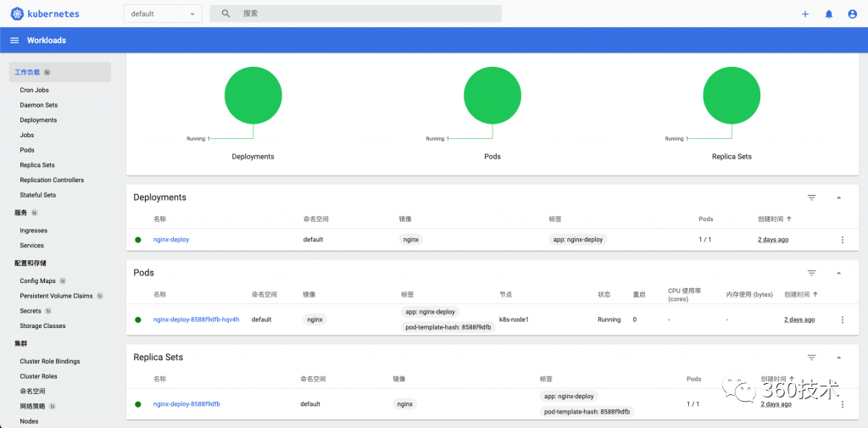Select 配置和存储 section in sidebar

(x=30, y=263)
